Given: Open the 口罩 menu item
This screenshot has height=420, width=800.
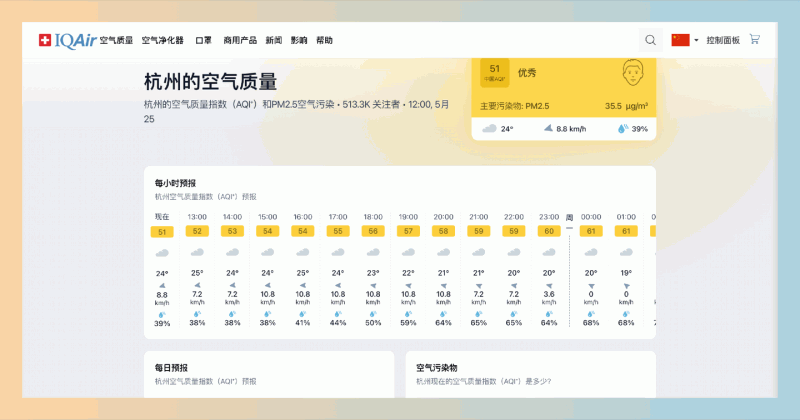Looking at the screenshot, I should pyautogui.click(x=204, y=40).
